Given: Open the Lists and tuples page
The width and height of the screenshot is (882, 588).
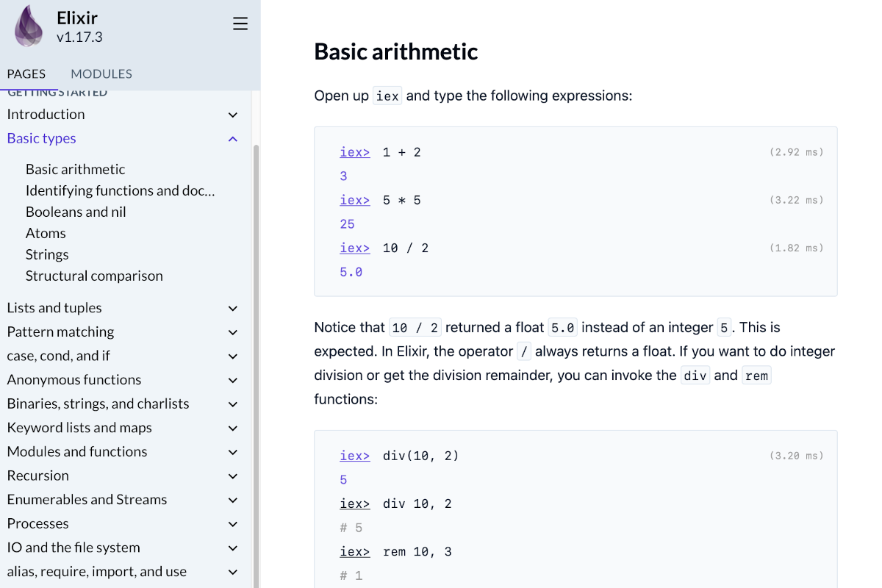Looking at the screenshot, I should point(54,308).
